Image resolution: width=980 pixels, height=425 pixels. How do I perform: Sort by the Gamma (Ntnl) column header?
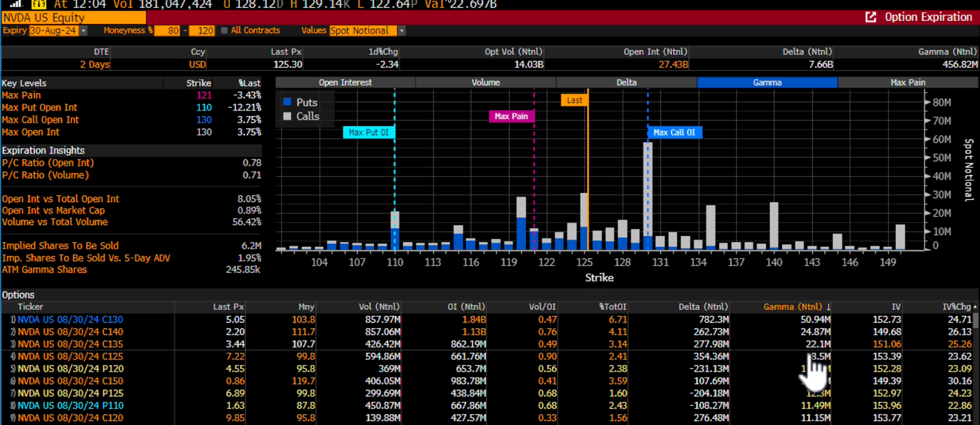tap(797, 307)
